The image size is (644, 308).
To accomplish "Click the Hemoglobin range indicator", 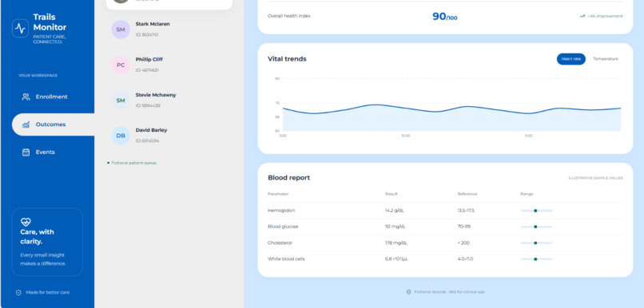I will click(x=536, y=211).
